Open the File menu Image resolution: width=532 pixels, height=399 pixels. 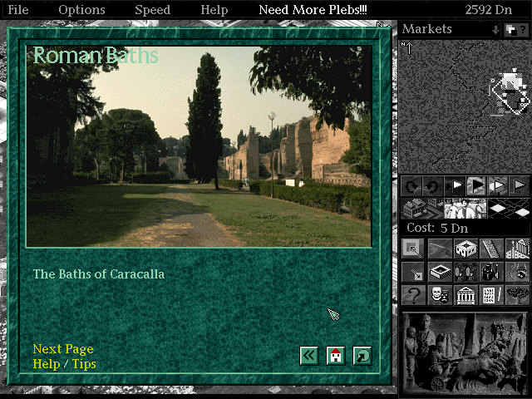tap(18, 9)
